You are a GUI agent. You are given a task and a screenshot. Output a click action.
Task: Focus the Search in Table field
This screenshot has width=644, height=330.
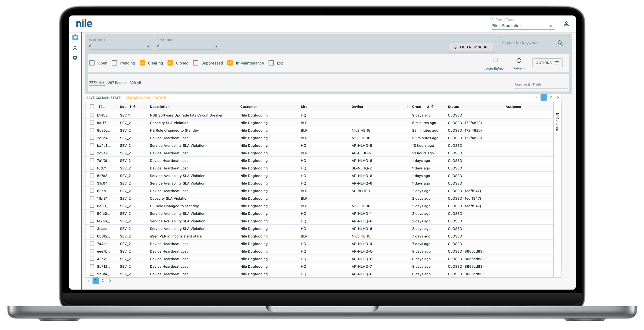coord(541,85)
